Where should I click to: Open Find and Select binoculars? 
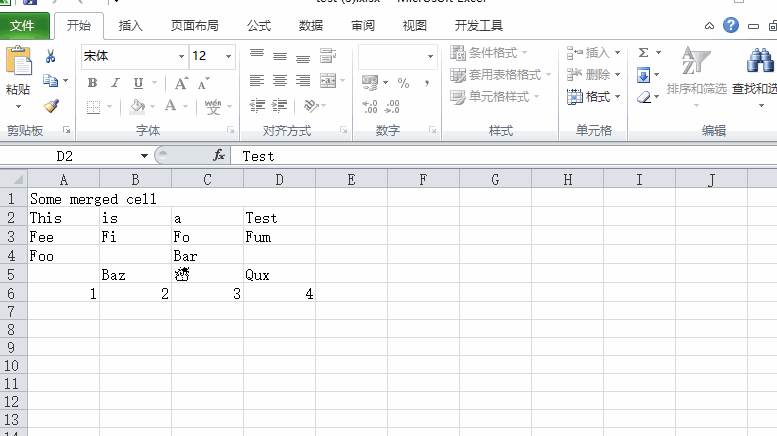(760, 60)
